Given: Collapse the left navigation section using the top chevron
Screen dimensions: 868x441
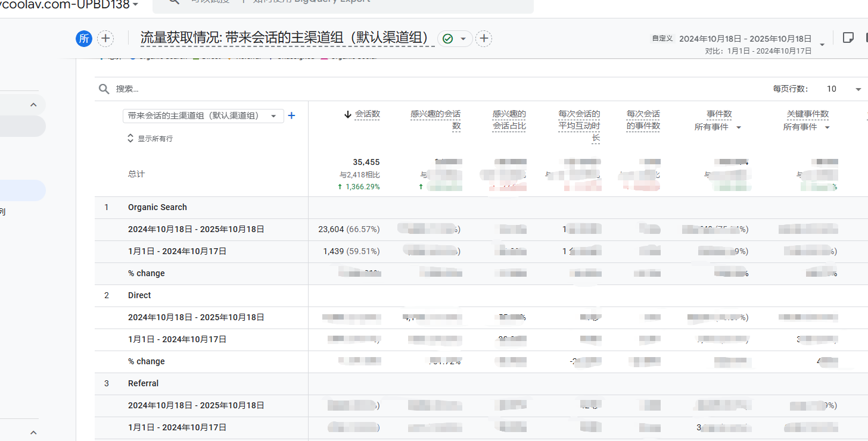Looking at the screenshot, I should click(33, 105).
